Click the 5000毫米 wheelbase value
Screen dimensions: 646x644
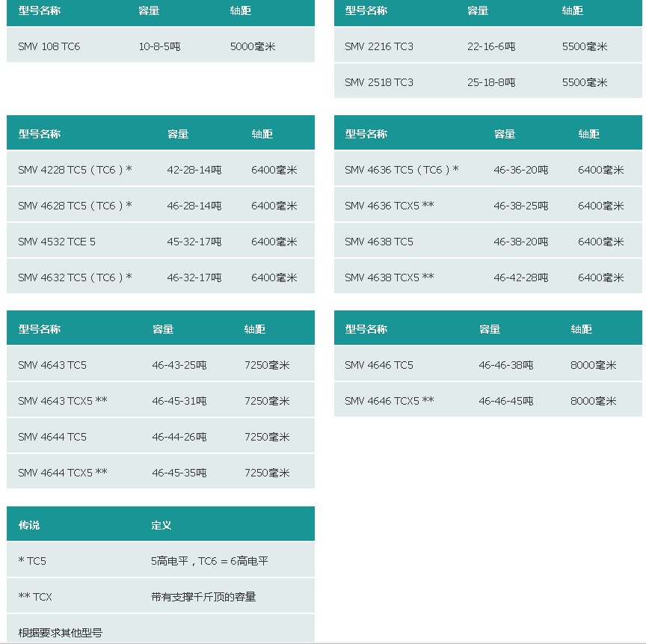pyautogui.click(x=253, y=46)
